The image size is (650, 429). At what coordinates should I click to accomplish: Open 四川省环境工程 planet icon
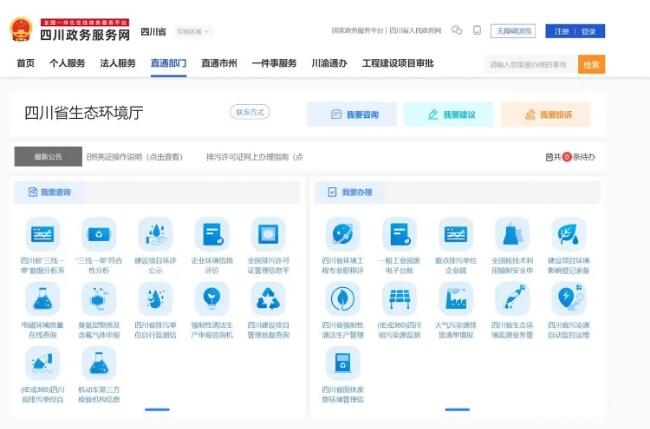point(343,235)
